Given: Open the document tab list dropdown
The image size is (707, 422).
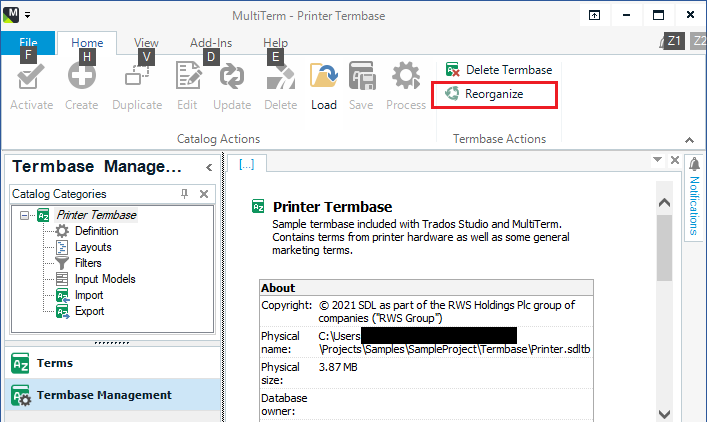Looking at the screenshot, I should click(657, 160).
